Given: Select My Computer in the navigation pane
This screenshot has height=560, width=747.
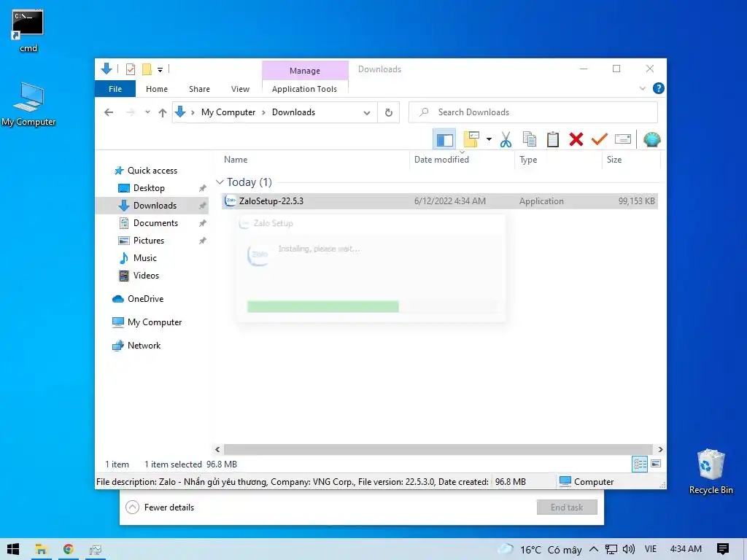Looking at the screenshot, I should (x=155, y=322).
